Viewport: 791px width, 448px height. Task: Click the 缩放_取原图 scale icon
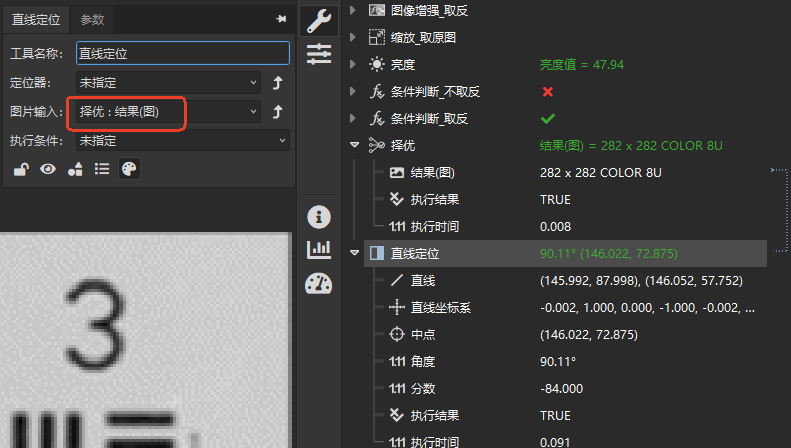377,37
